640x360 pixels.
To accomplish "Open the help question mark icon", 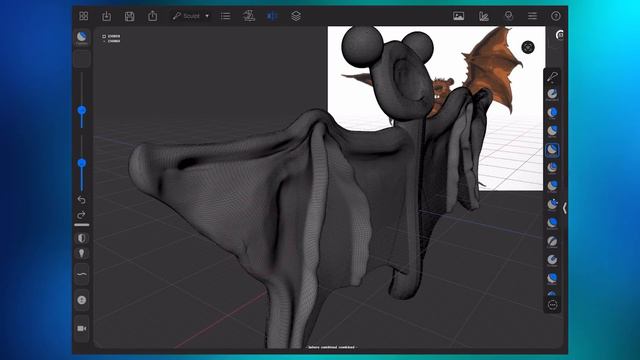I will pyautogui.click(x=556, y=16).
